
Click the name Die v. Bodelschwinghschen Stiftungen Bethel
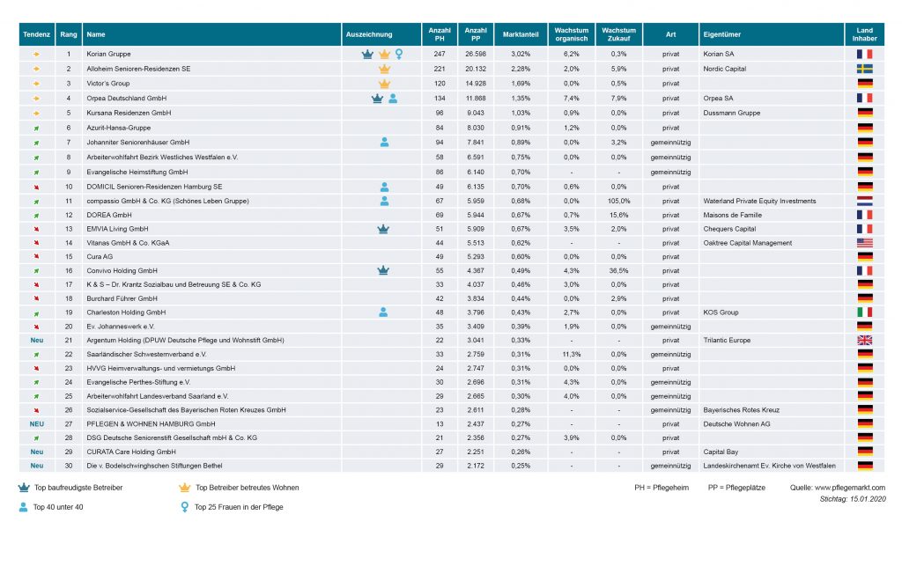154,466
